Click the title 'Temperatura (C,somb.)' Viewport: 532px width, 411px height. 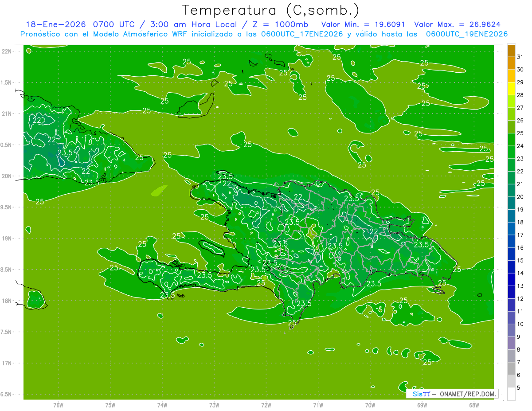270,10
